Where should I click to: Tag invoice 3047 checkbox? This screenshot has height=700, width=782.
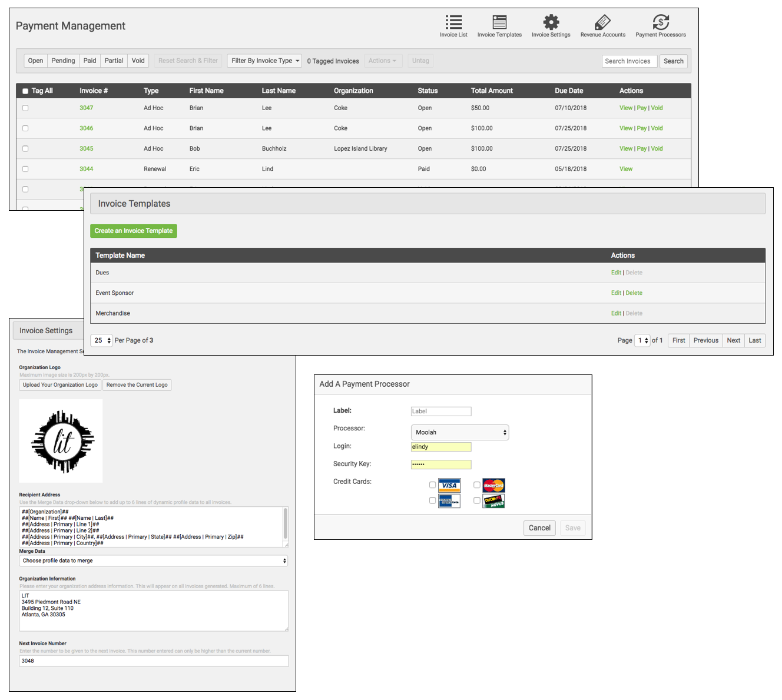coord(25,108)
